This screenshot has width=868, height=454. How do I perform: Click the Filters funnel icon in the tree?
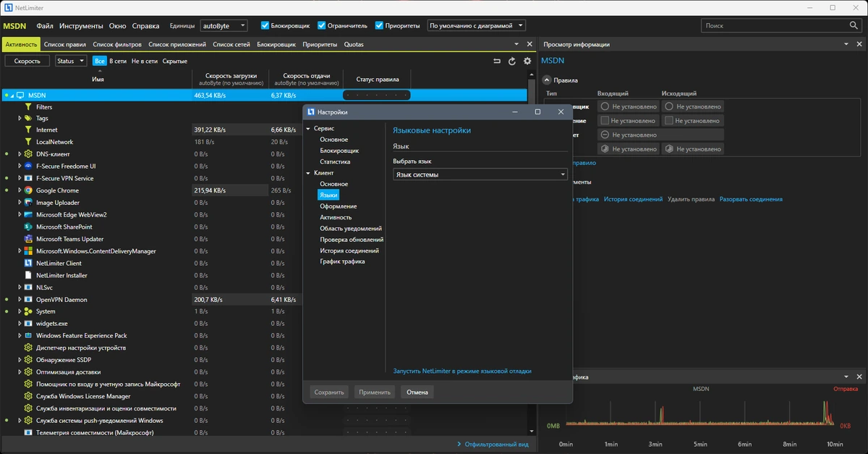tap(29, 106)
